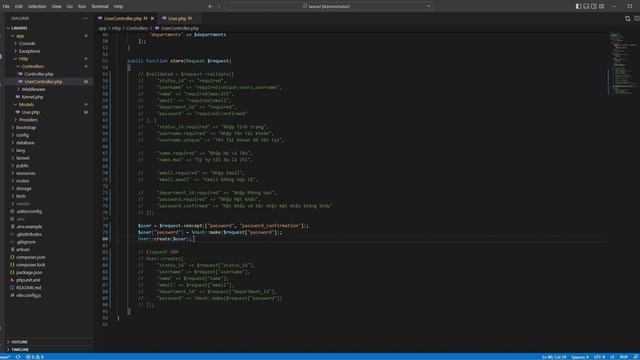This screenshot has height=360, width=640.
Task: Open Explorer views and more actions ellipsis
Action: coord(85,18)
